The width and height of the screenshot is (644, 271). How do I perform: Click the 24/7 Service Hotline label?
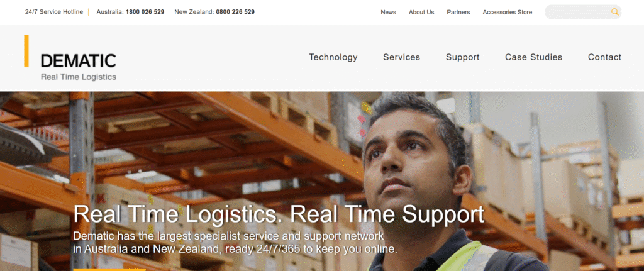pos(54,12)
